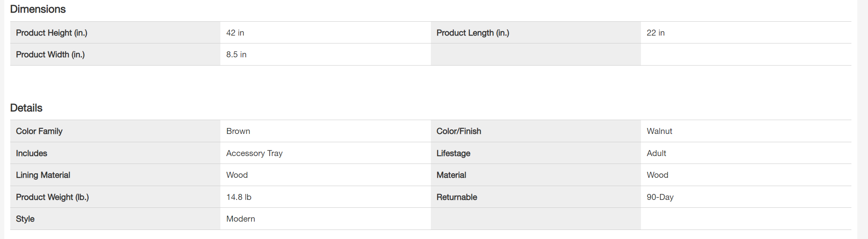Click the Details section heading

click(x=26, y=108)
